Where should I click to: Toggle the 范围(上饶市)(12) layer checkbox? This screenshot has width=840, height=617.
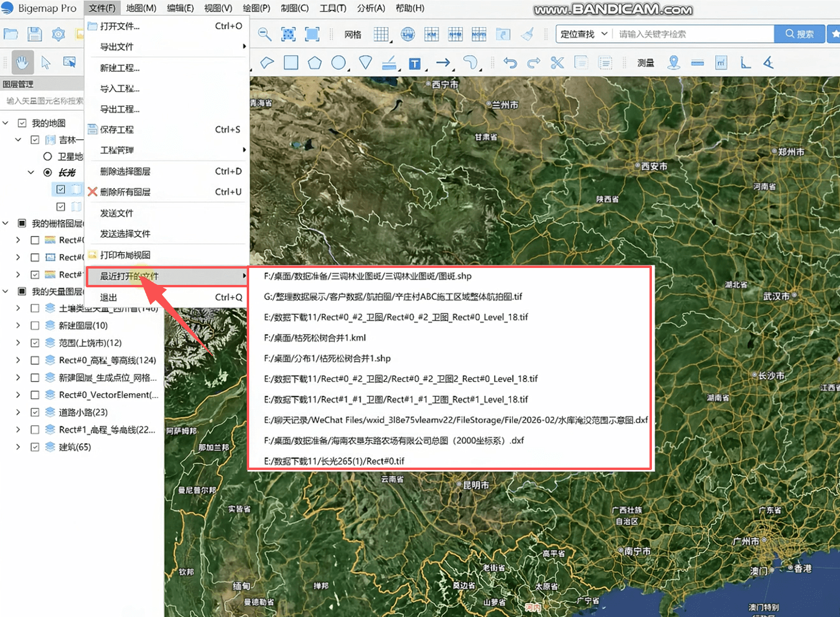click(35, 343)
